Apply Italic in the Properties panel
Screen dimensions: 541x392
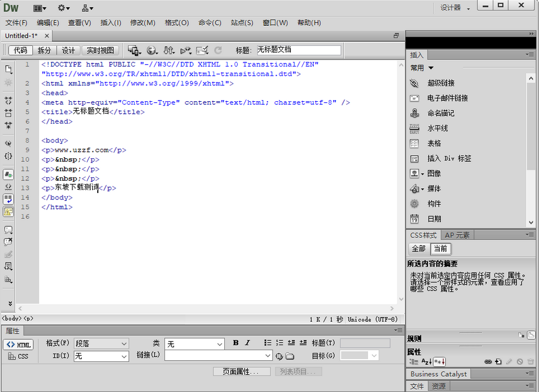pyautogui.click(x=247, y=343)
